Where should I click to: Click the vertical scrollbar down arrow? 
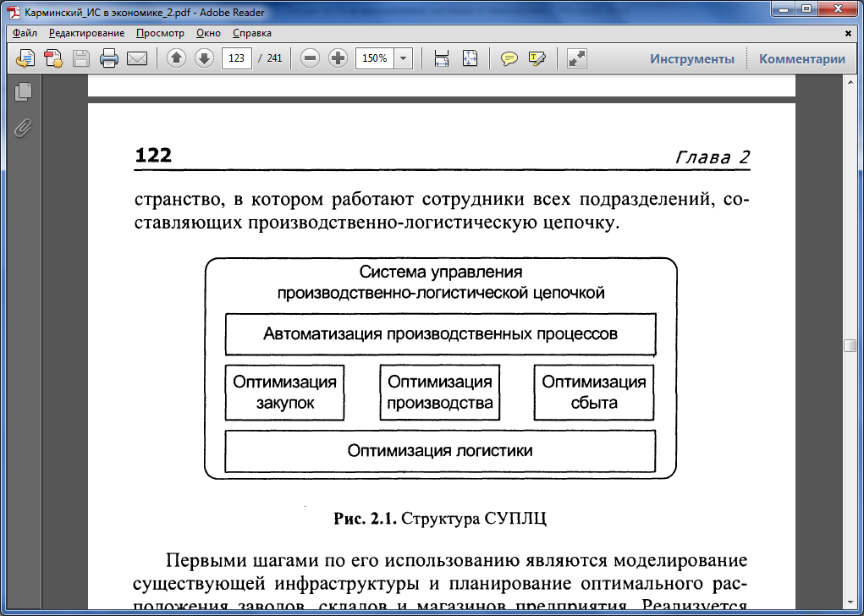coord(850,601)
